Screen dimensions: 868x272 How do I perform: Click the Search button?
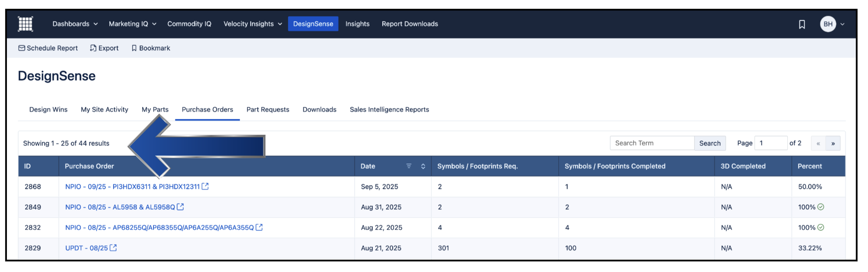pos(710,144)
